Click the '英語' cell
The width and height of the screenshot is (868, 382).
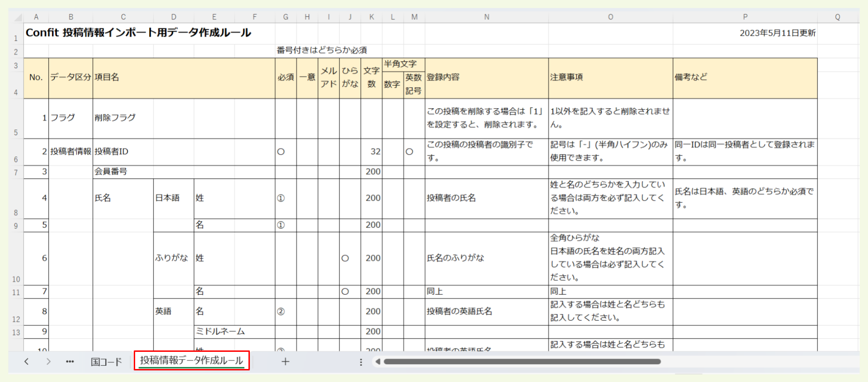click(174, 312)
